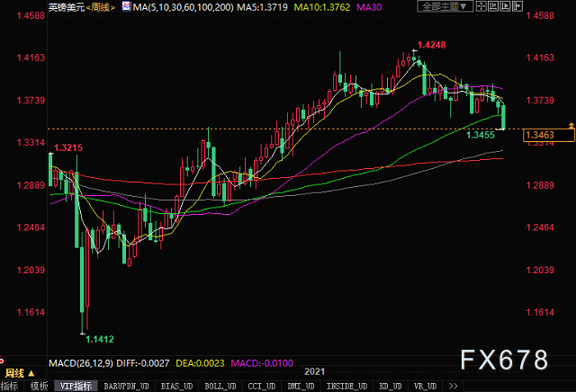Click the 1.3455 low price label
The height and width of the screenshot is (392, 576).
pyautogui.click(x=481, y=135)
